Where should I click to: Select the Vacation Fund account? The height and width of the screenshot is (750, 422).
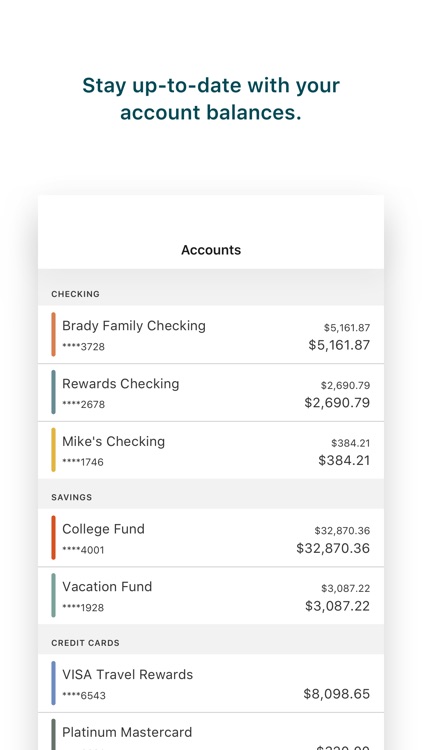point(211,596)
